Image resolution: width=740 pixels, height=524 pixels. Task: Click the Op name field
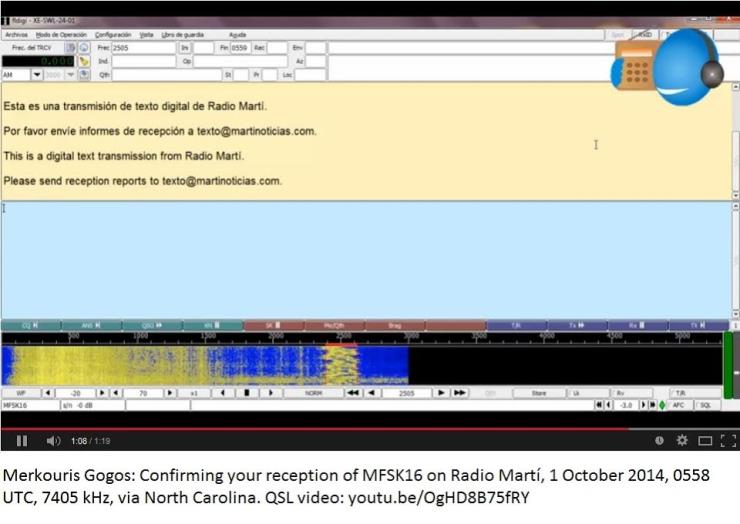point(240,61)
